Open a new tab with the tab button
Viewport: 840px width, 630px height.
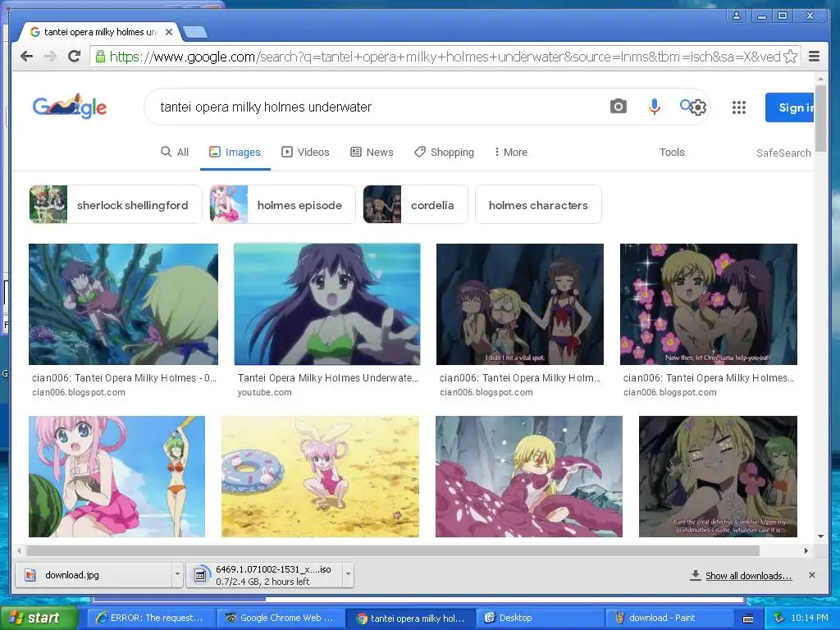(x=195, y=33)
